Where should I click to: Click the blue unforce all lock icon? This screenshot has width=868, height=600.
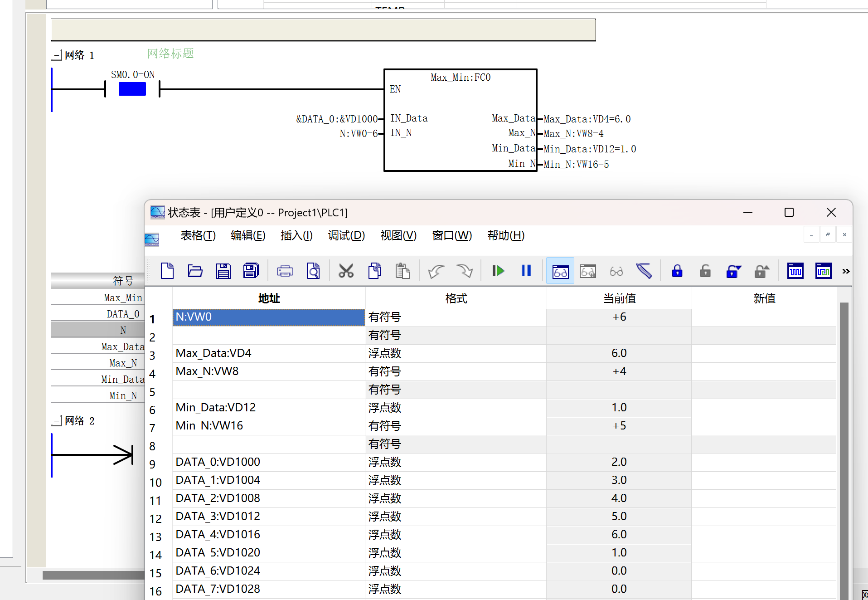[x=733, y=271]
